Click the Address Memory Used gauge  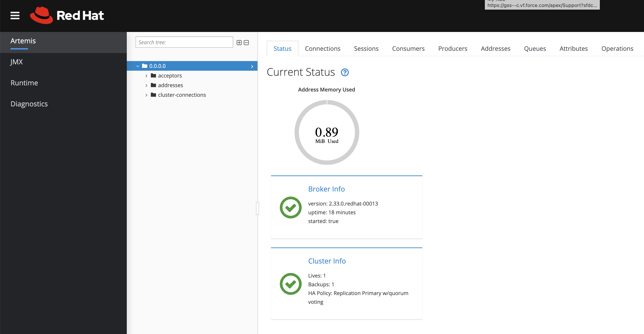(327, 132)
